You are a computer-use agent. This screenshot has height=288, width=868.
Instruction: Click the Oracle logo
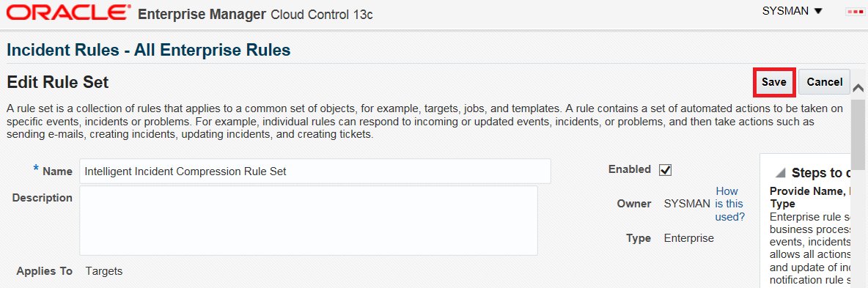(69, 12)
